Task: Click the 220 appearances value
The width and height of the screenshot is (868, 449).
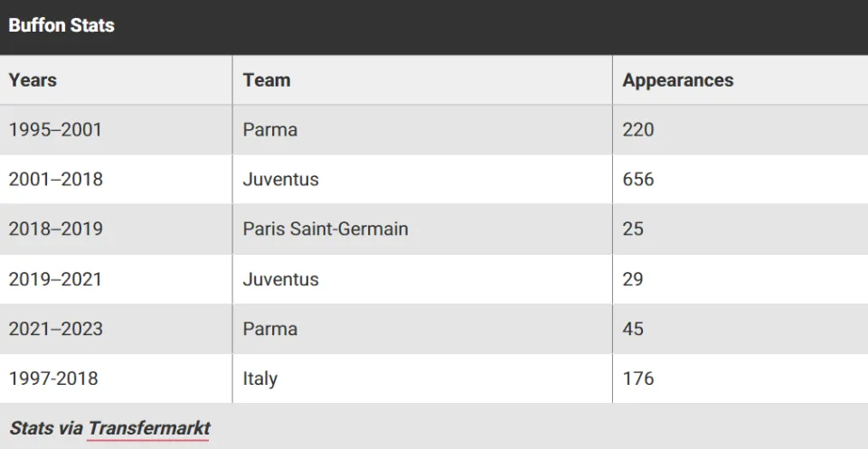Action: [x=638, y=130]
